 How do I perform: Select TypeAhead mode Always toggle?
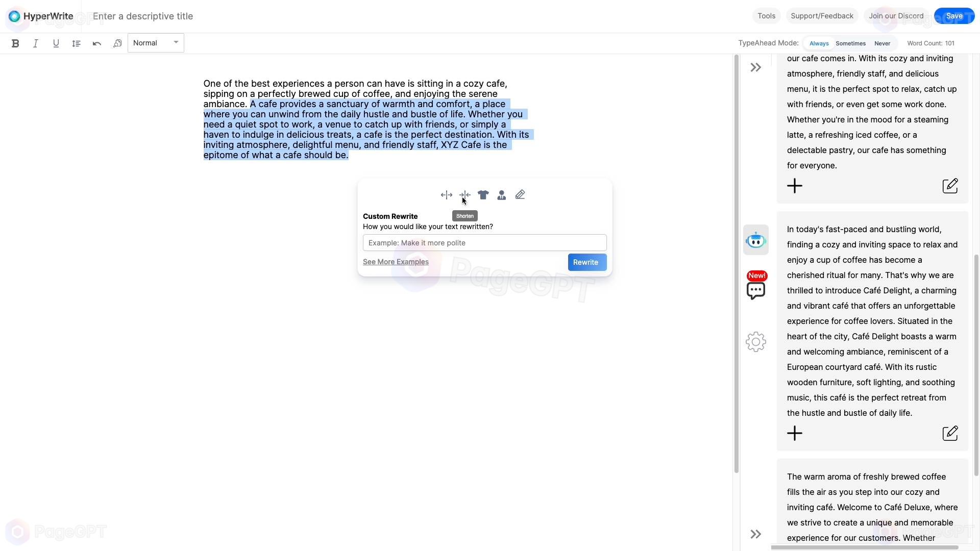819,43
